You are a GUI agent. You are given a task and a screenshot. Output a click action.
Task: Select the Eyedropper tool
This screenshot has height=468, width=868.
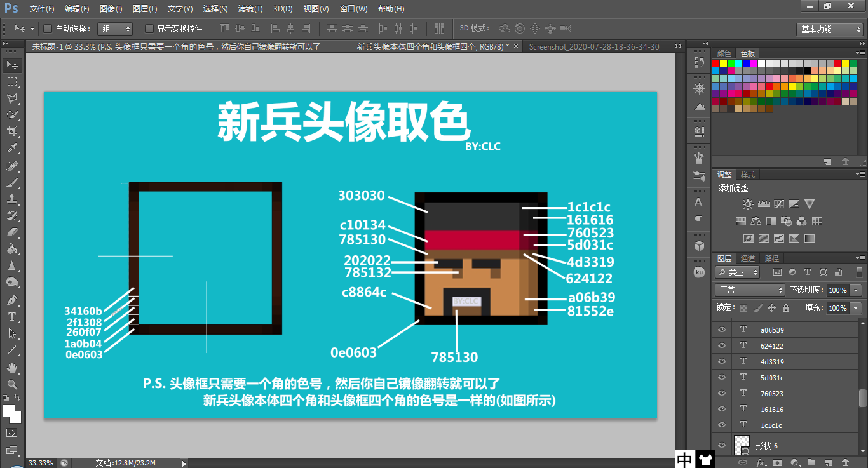pos(12,149)
